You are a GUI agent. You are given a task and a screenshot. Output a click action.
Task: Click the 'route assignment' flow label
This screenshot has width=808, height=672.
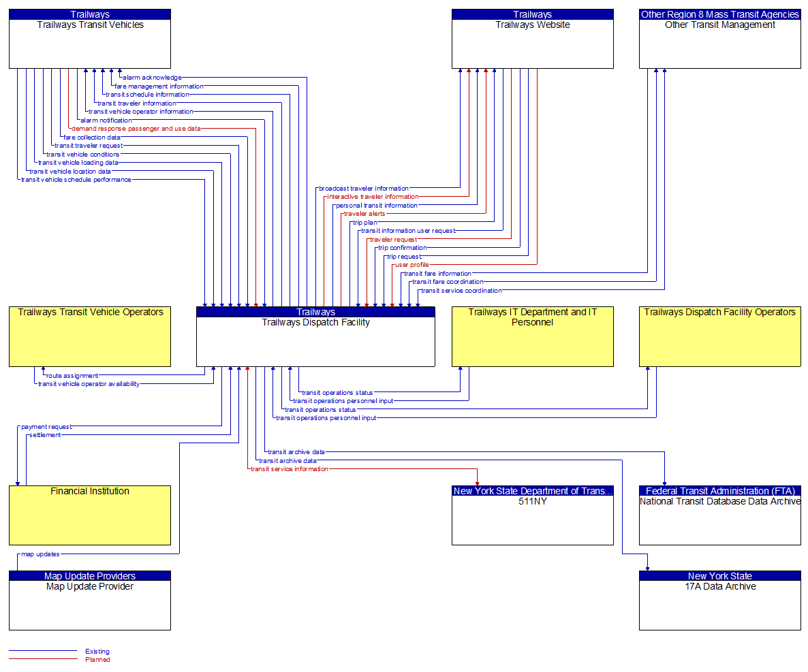pyautogui.click(x=72, y=376)
